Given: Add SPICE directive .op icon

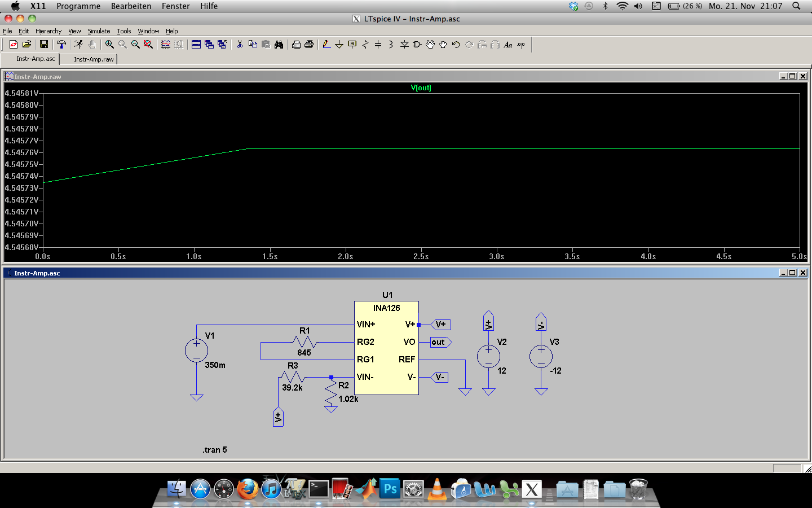Looking at the screenshot, I should point(521,45).
